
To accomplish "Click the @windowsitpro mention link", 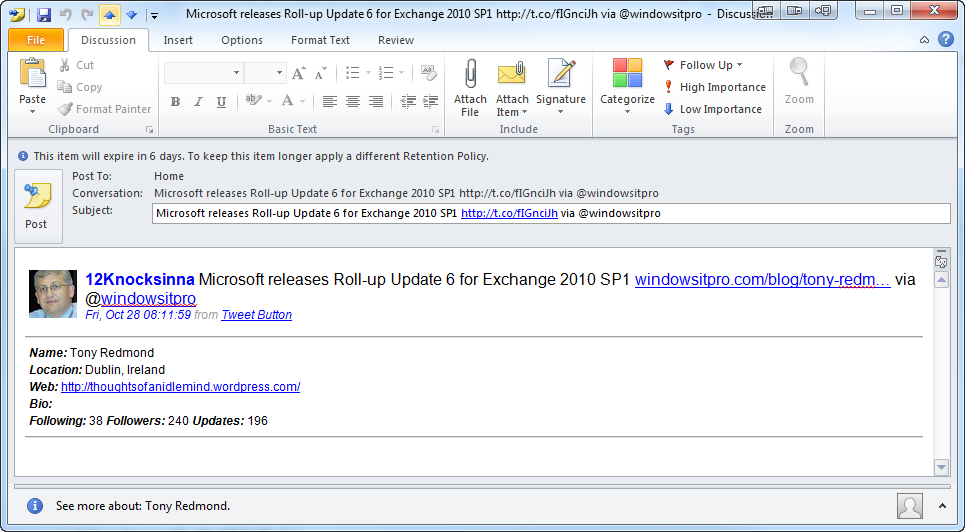I will click(148, 299).
